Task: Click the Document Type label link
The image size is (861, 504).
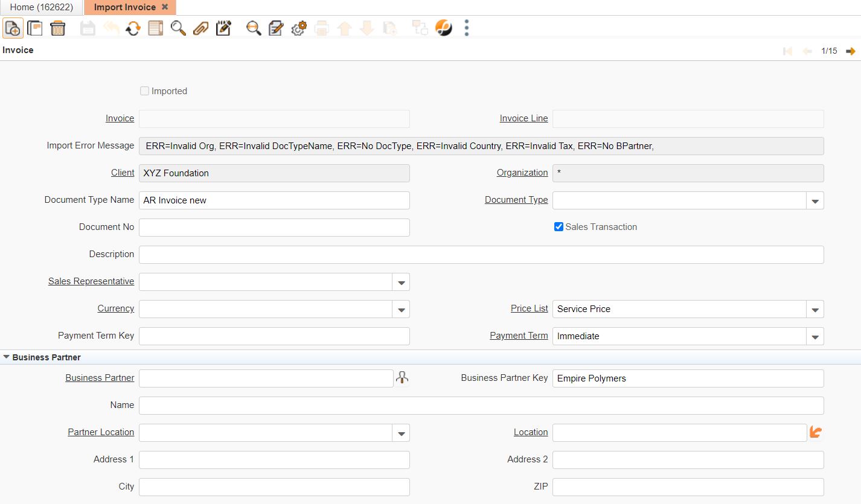Action: click(516, 200)
